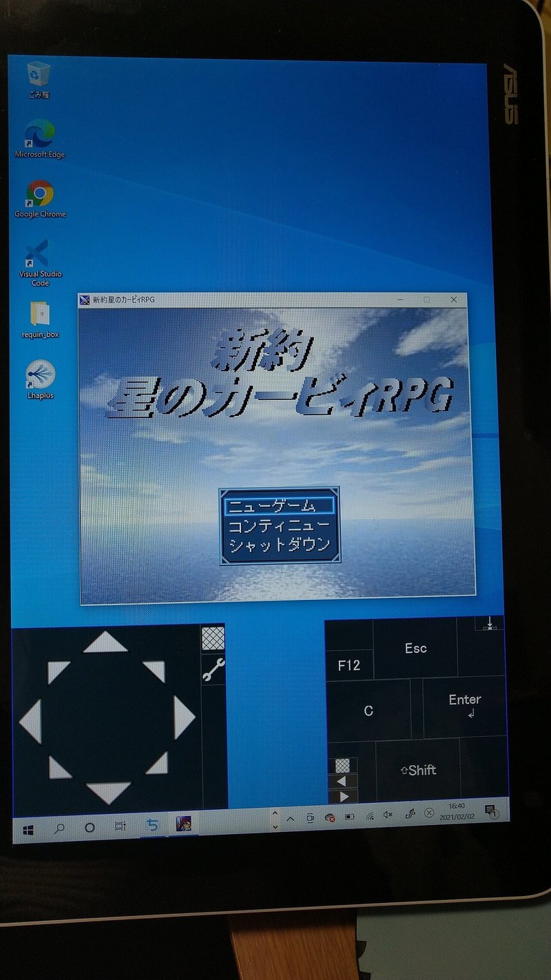Click the dock-down arrow icon on key panel
Image resolution: width=551 pixels, height=980 pixels.
(x=490, y=623)
